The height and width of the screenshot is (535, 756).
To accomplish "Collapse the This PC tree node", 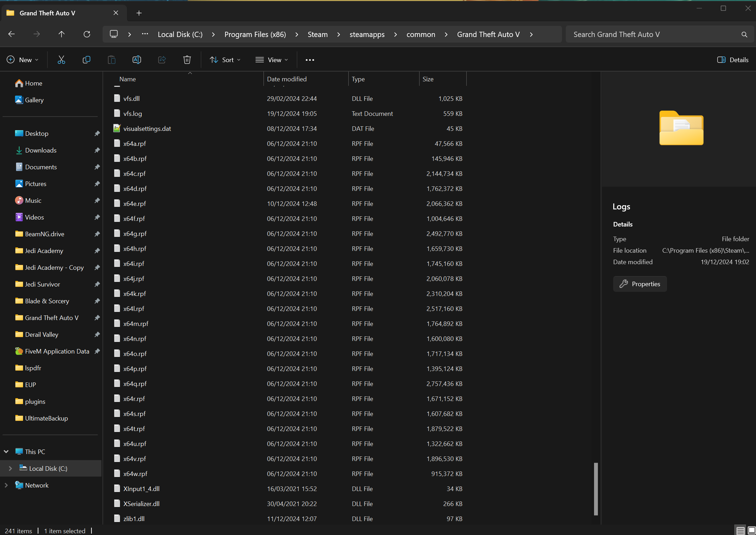I will point(6,452).
